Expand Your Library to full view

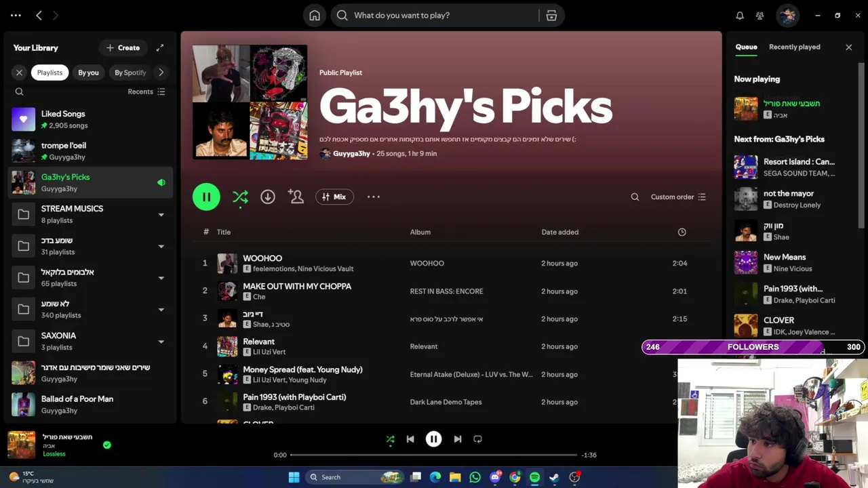pyautogui.click(x=160, y=48)
